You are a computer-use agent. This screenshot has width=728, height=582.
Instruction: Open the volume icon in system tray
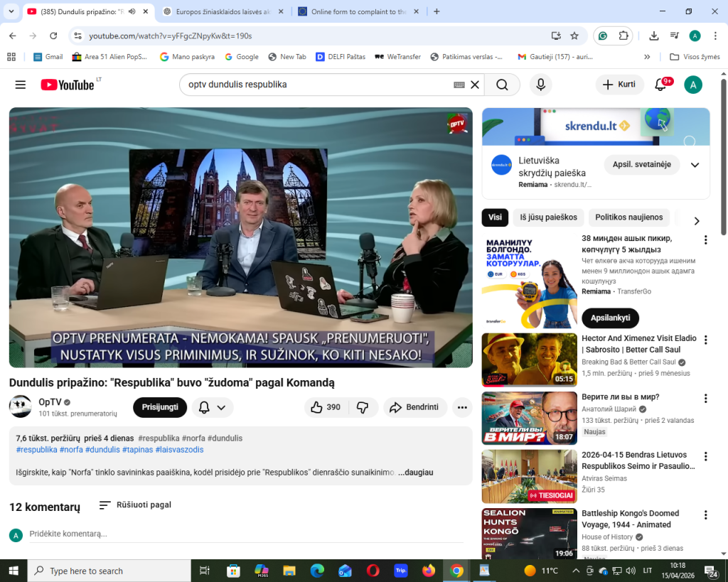[631, 571]
